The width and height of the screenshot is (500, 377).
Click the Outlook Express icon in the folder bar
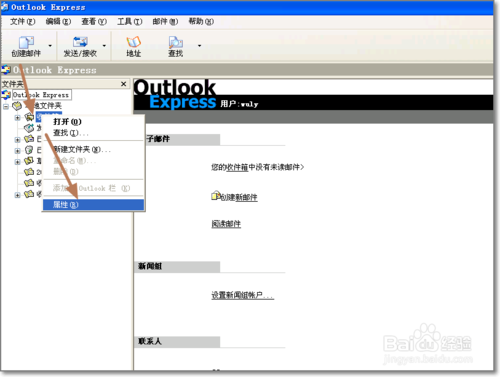6,70
